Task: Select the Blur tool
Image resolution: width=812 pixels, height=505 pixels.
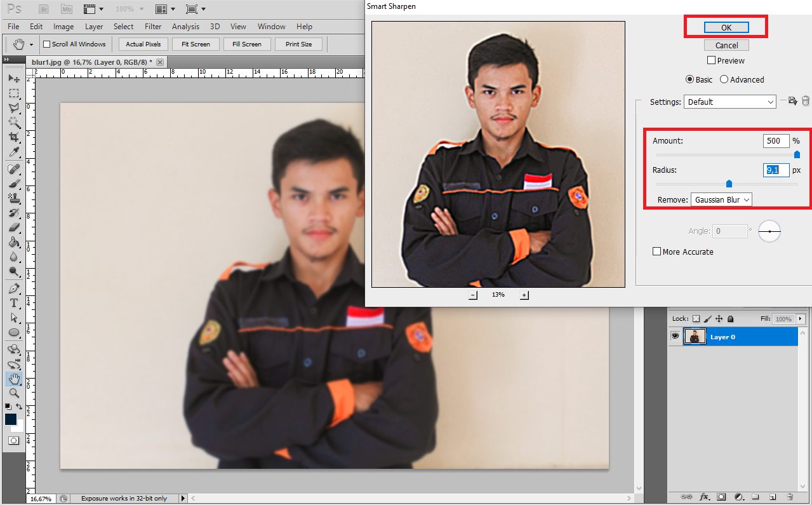Action: pos(13,257)
